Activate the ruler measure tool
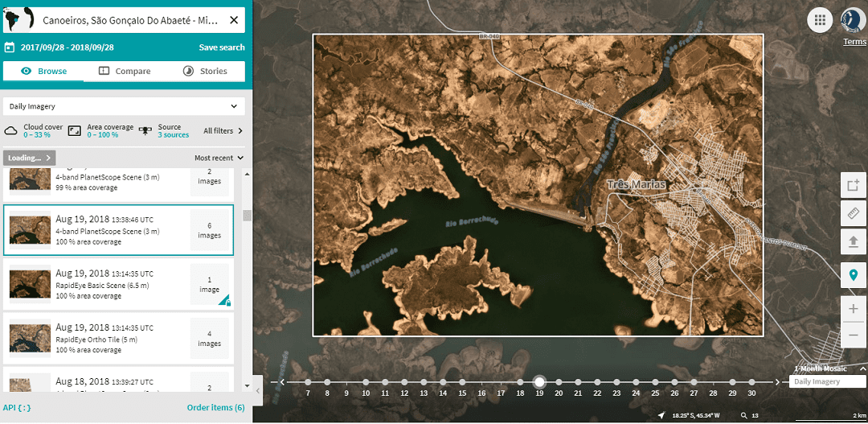The width and height of the screenshot is (868, 424). click(853, 213)
